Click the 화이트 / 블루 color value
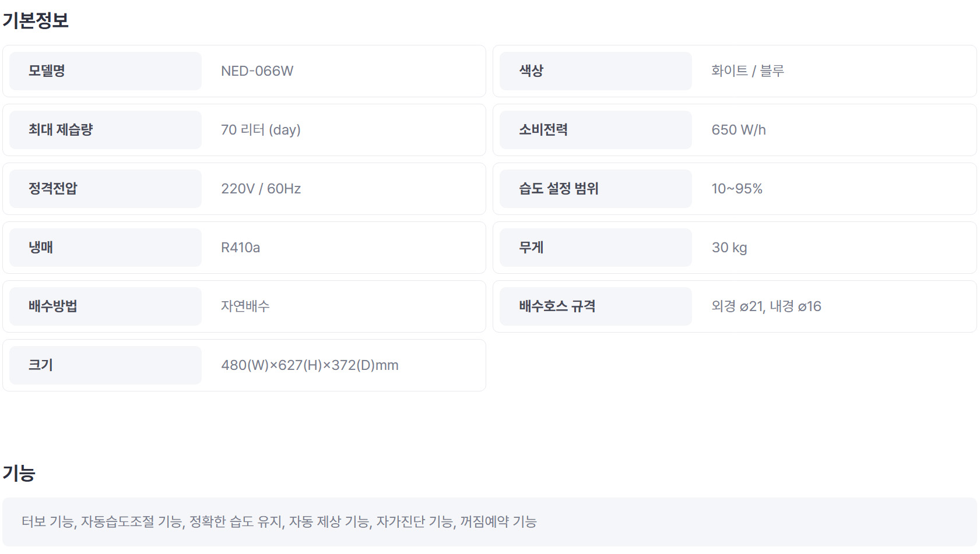980x554 pixels. point(747,71)
